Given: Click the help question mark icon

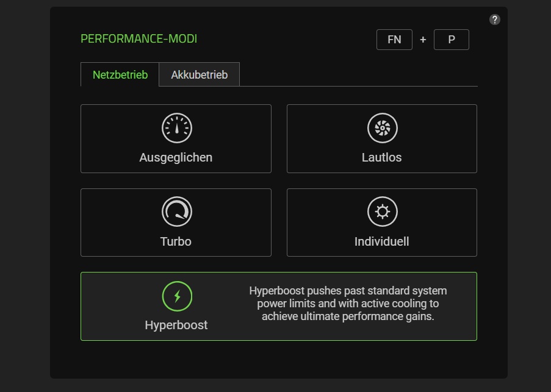Looking at the screenshot, I should (495, 20).
